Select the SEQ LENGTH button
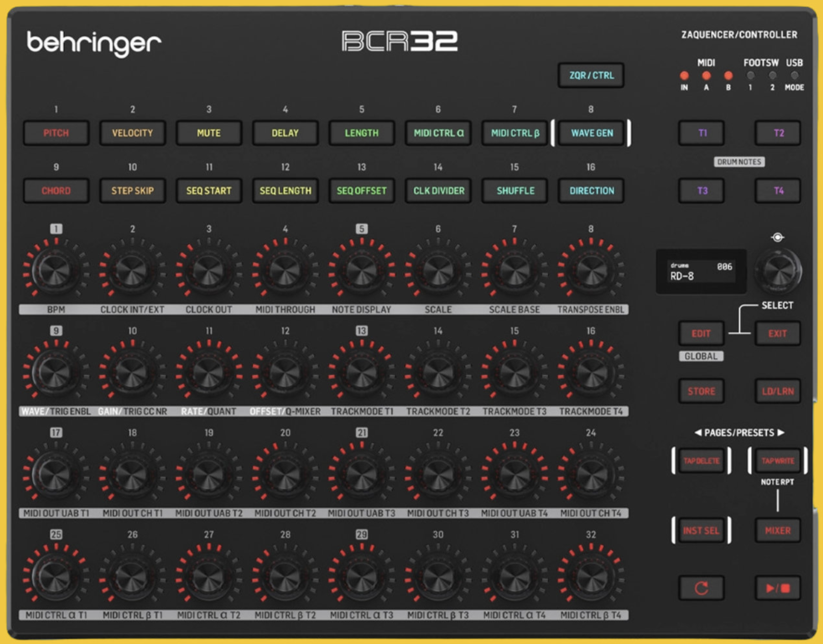This screenshot has height=644, width=823. click(x=285, y=191)
